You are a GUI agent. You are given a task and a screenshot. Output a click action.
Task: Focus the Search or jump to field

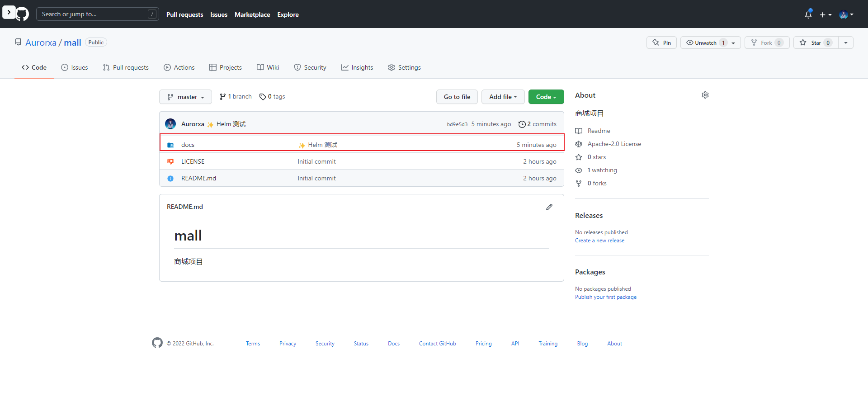click(98, 14)
